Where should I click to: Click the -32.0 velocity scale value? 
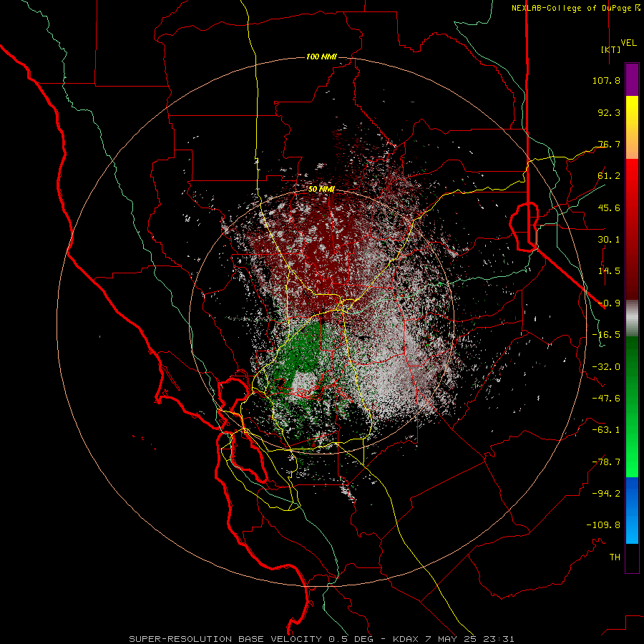(x=606, y=367)
